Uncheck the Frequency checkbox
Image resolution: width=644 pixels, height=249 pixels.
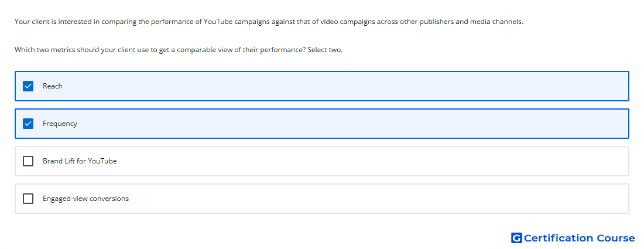pos(28,123)
